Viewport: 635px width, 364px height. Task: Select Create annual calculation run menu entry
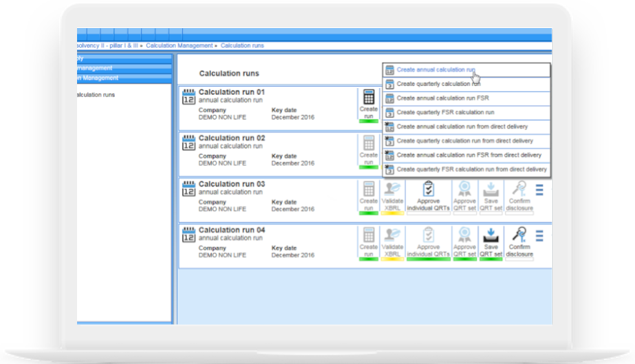435,70
